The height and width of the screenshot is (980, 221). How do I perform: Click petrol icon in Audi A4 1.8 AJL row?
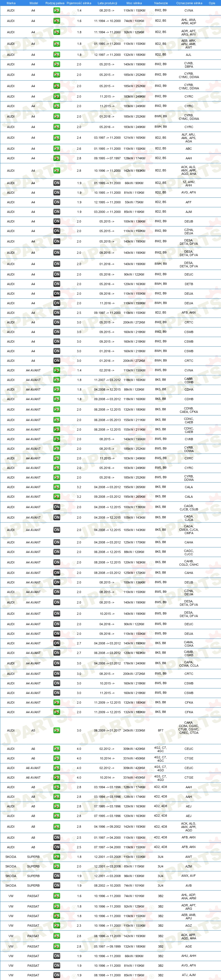(x=57, y=55)
